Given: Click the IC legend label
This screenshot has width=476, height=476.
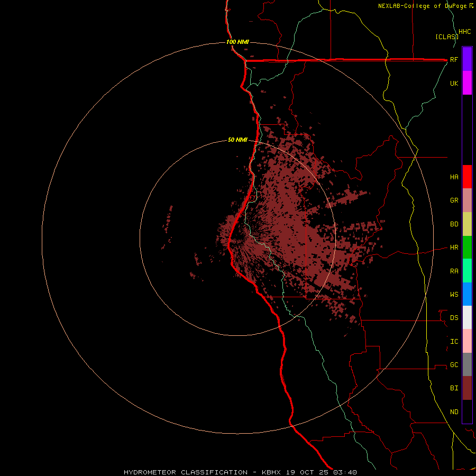Looking at the screenshot, I should click(x=454, y=342).
